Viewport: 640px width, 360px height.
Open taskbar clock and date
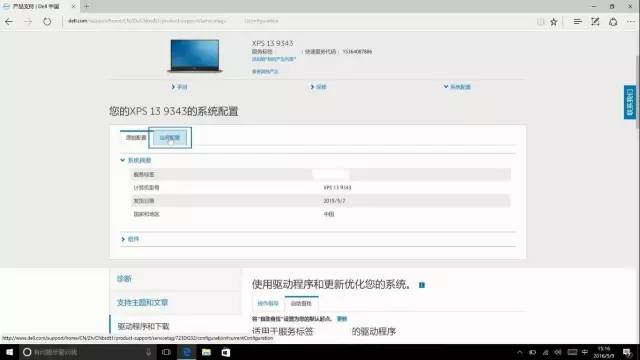(x=604, y=352)
